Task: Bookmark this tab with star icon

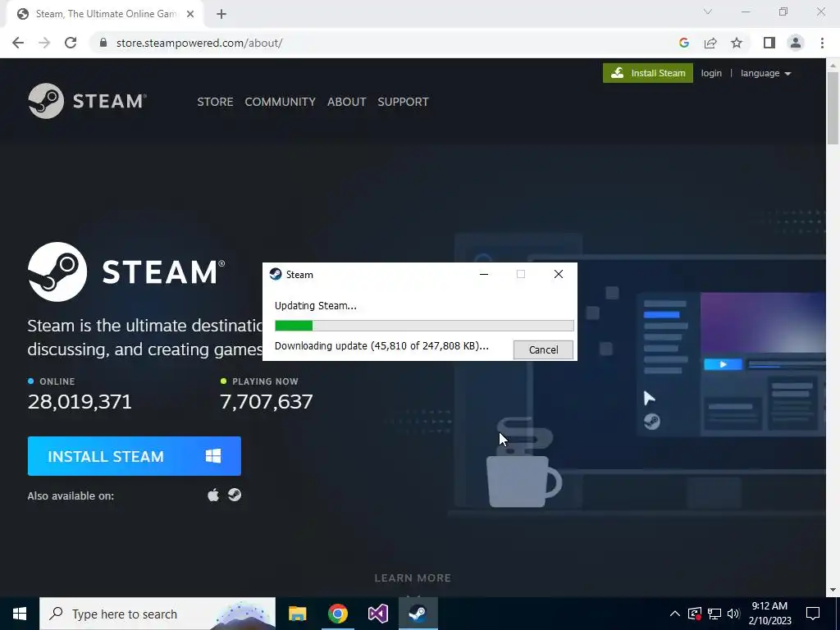Action: (x=737, y=43)
